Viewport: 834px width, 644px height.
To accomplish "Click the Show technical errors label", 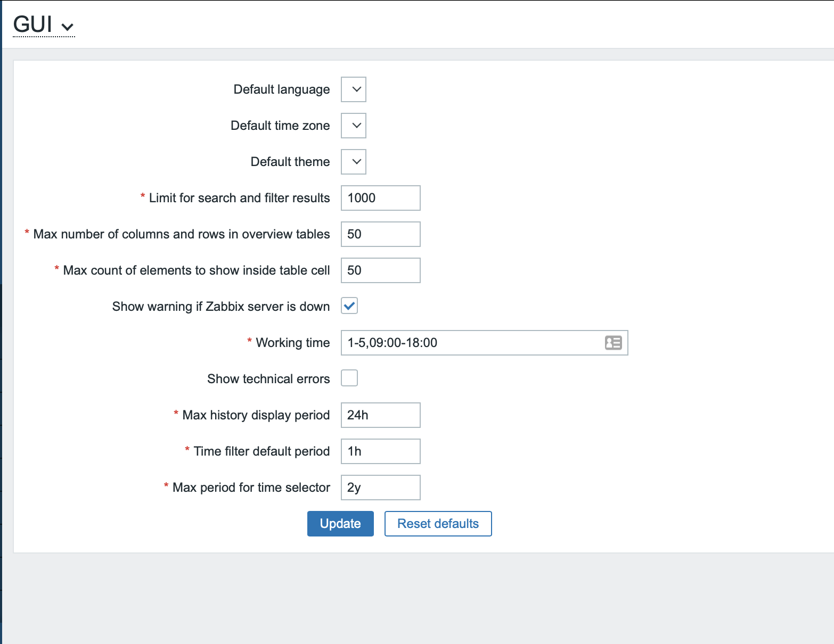I will [268, 379].
